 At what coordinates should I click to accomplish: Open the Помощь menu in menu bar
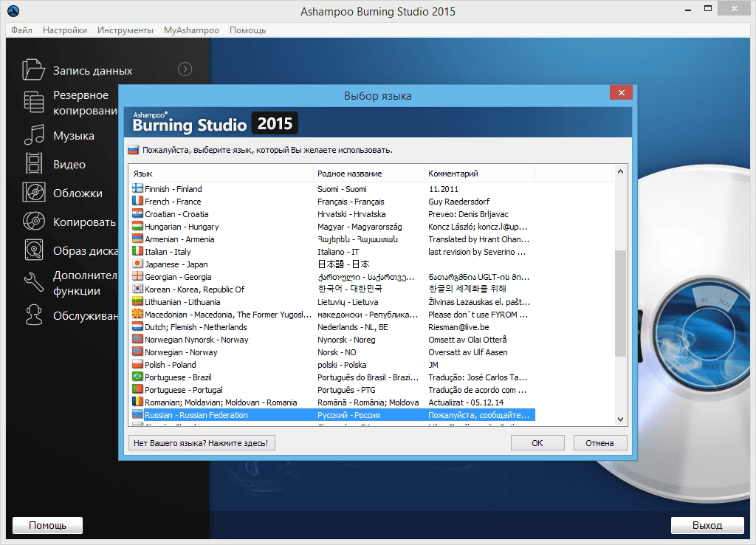point(247,30)
